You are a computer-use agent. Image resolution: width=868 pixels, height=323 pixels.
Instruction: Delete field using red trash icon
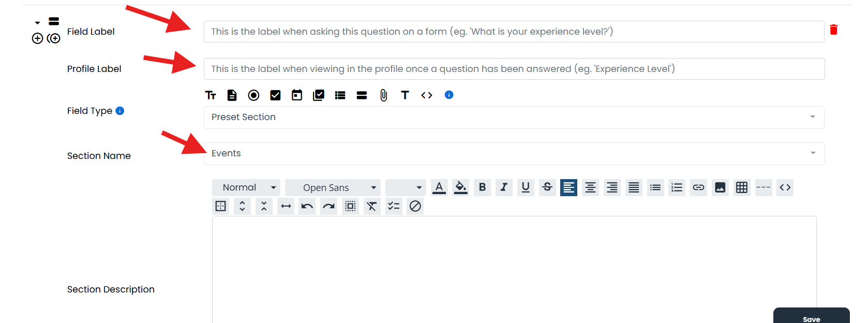[833, 30]
